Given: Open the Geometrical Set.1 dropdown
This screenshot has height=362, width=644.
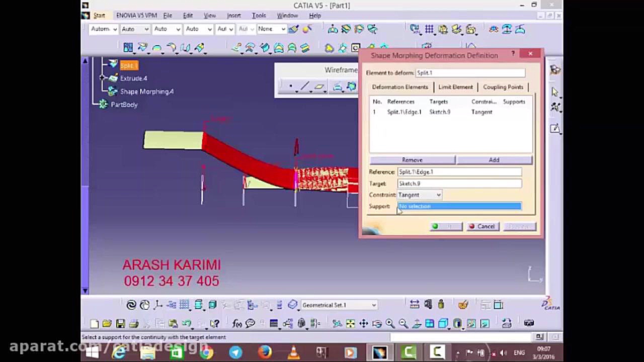Looking at the screenshot, I should 339,305.
